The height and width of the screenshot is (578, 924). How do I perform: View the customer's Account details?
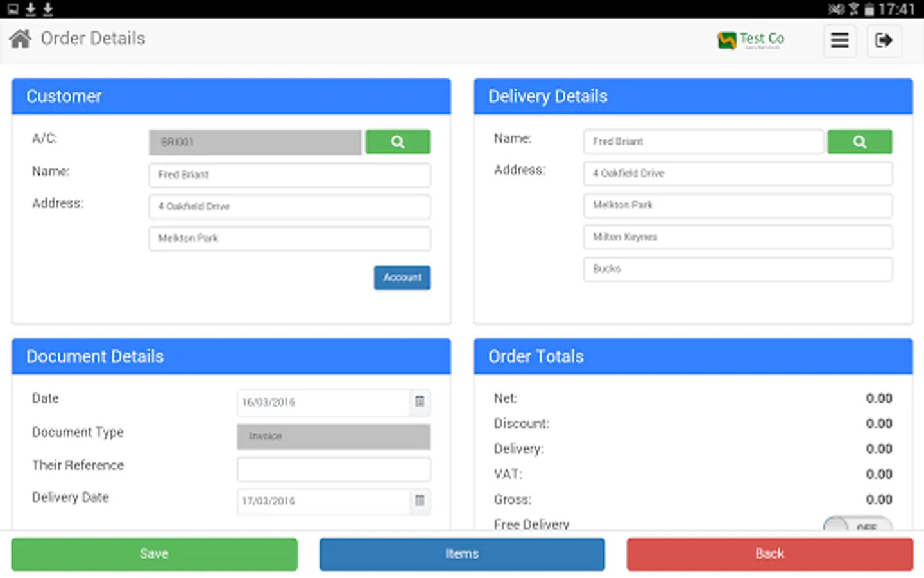[402, 277]
